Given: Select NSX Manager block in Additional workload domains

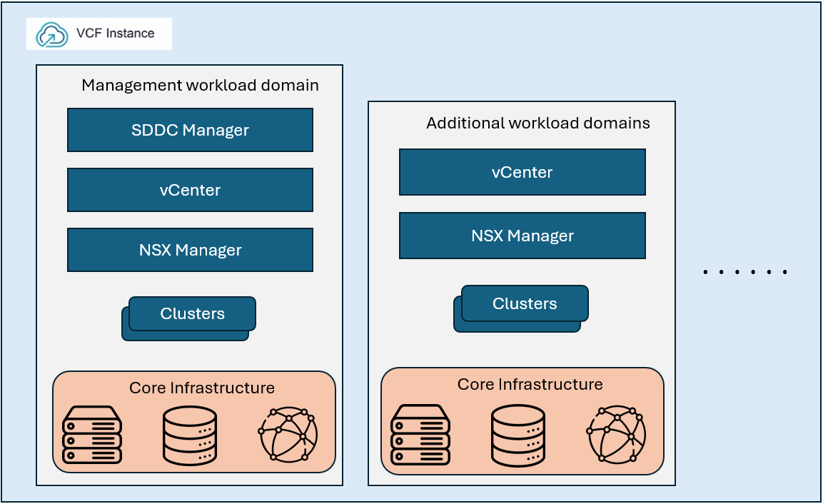Looking at the screenshot, I should (522, 236).
